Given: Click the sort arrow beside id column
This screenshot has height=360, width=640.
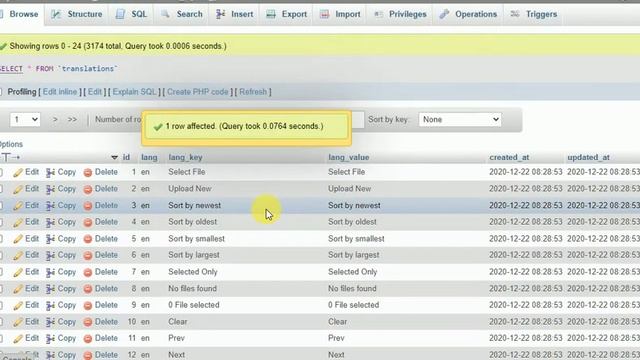Looking at the screenshot, I should tap(114, 158).
